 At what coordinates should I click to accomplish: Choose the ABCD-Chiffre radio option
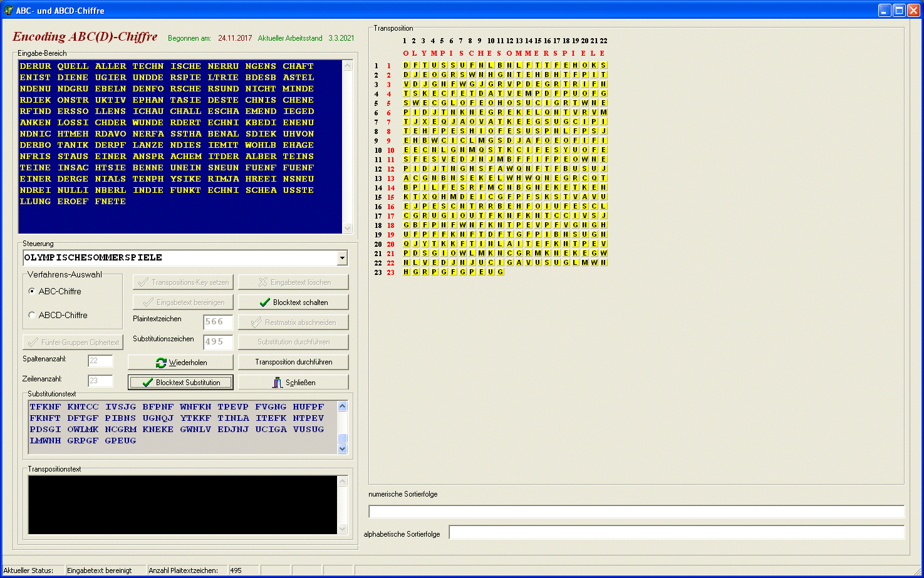click(32, 315)
